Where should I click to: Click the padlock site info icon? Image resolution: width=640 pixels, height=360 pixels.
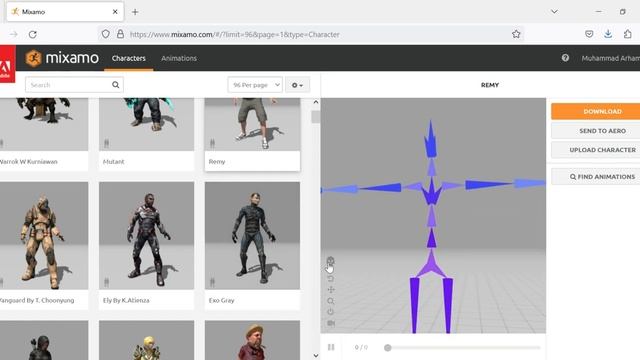point(120,34)
